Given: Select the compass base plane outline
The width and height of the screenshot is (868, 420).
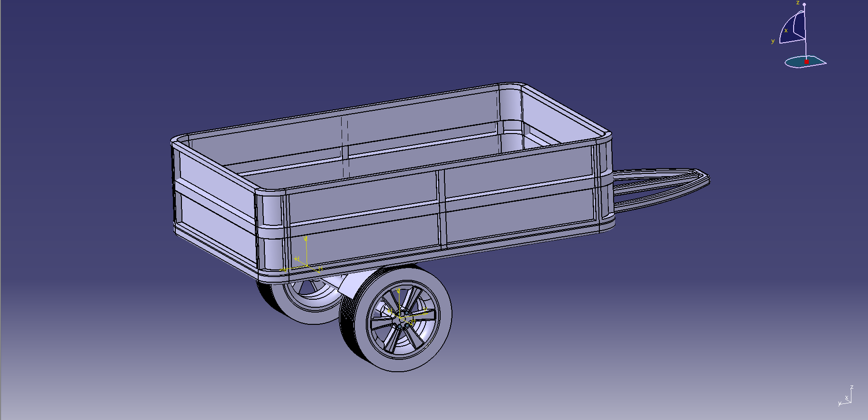Looking at the screenshot, I should click(x=805, y=62).
